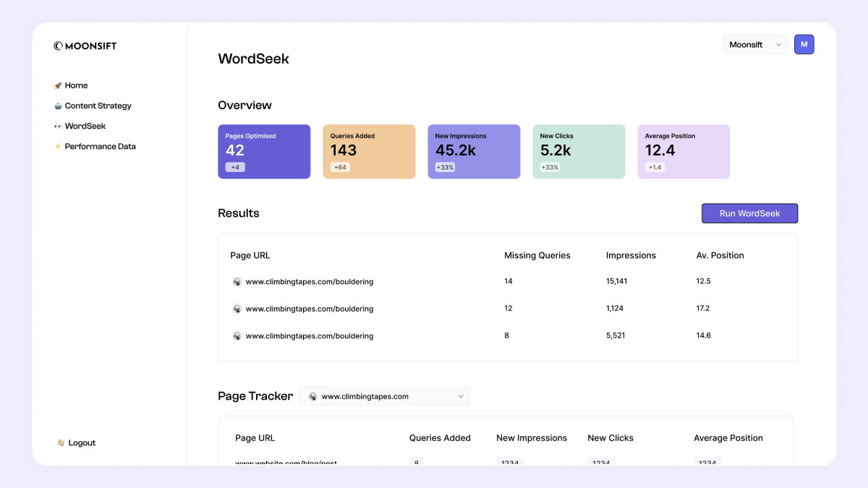The height and width of the screenshot is (488, 868).
Task: Select the orange Queries Added card
Action: click(x=369, y=152)
